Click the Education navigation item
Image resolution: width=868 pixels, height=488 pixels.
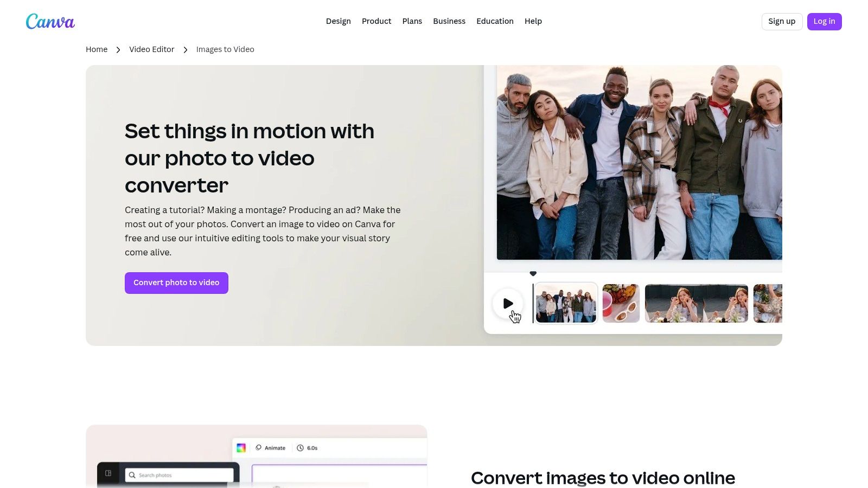[x=495, y=21]
